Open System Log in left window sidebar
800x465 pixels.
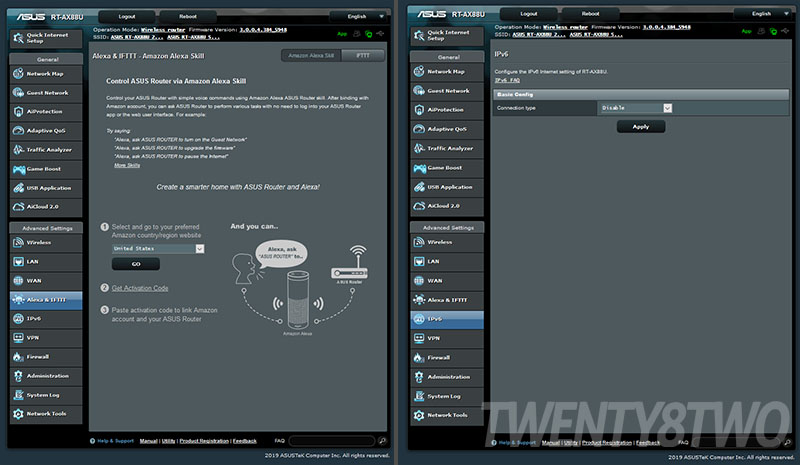click(x=46, y=395)
